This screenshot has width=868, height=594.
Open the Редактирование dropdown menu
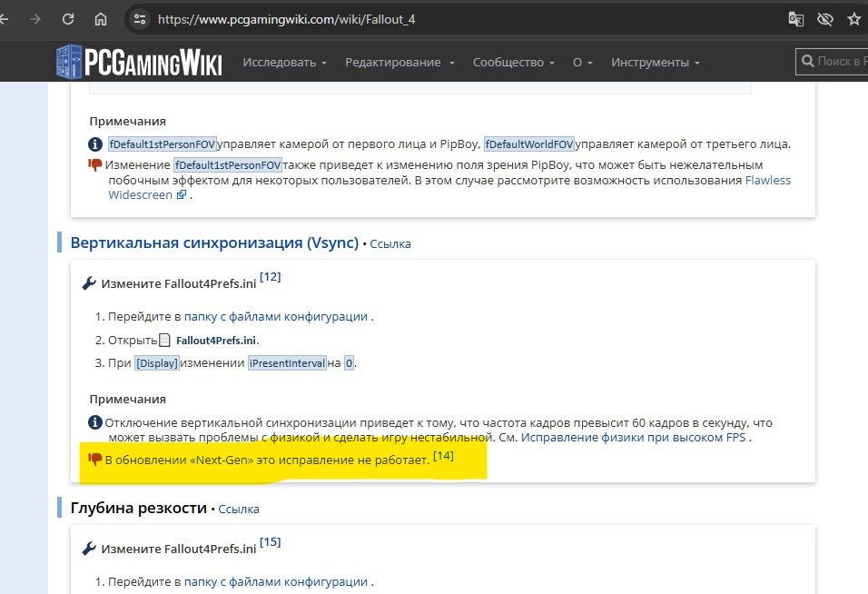399,62
